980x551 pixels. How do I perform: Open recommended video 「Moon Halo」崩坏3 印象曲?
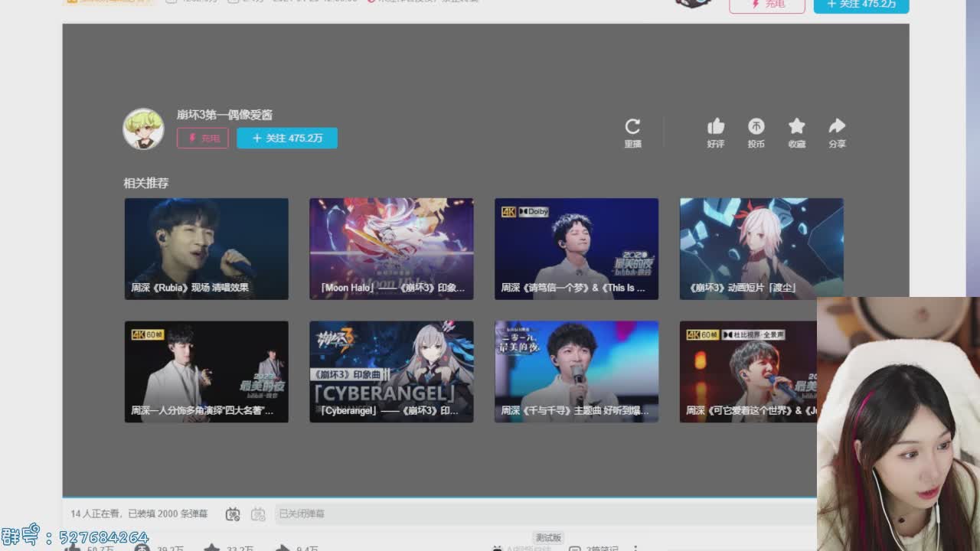click(x=391, y=249)
